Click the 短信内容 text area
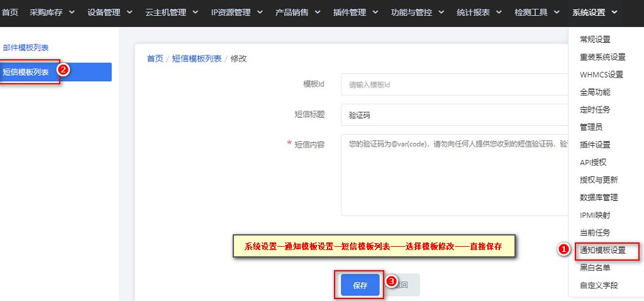This screenshot has height=301, width=644. point(454,175)
